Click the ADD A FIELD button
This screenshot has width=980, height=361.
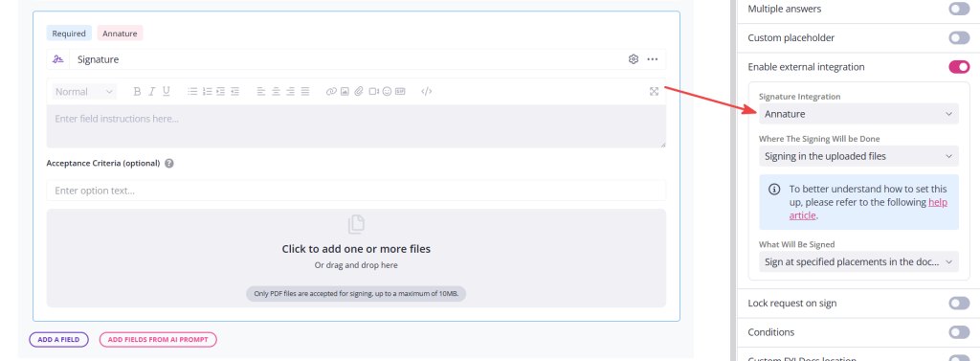tap(58, 340)
